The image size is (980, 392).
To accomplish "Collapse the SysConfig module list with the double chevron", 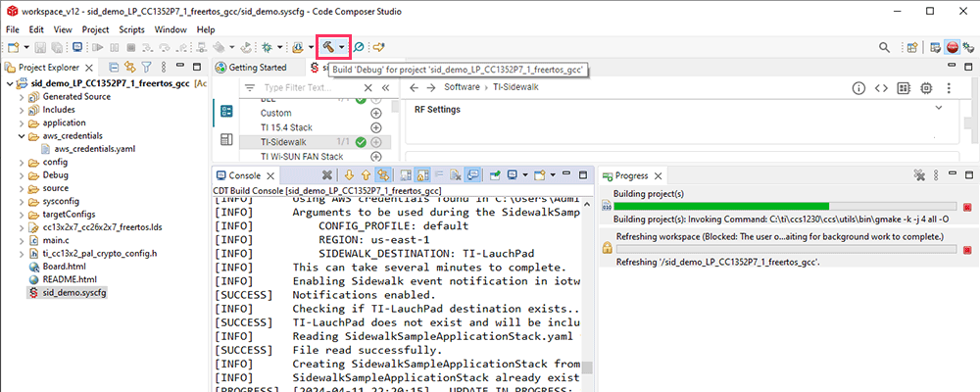I will point(385,88).
